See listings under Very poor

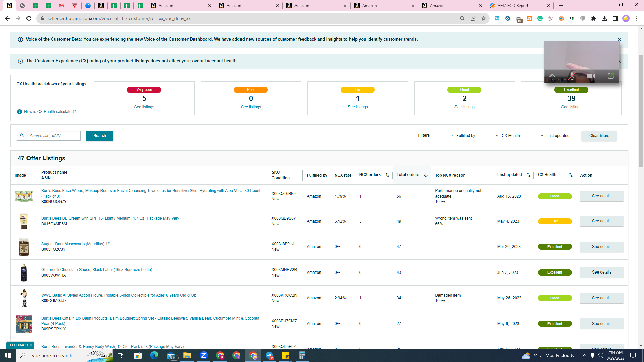pos(144,107)
